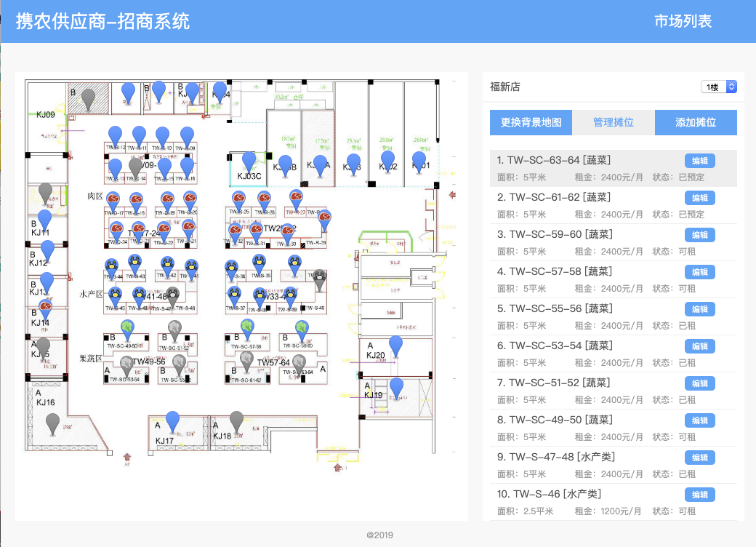Select the blue marker on stall KJ01
The width and height of the screenshot is (756, 547).
[419, 160]
